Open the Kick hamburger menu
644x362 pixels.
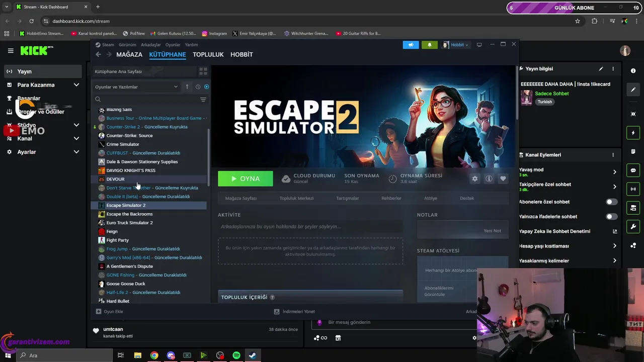pyautogui.click(x=11, y=51)
